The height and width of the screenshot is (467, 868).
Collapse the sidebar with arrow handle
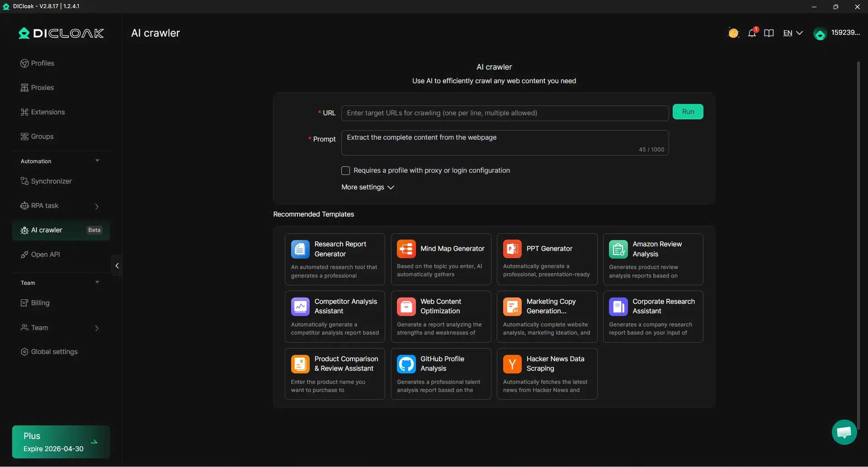coord(117,266)
